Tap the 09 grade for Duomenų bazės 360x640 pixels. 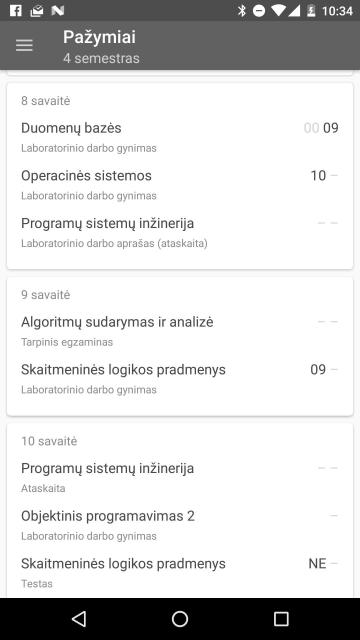[331, 128]
